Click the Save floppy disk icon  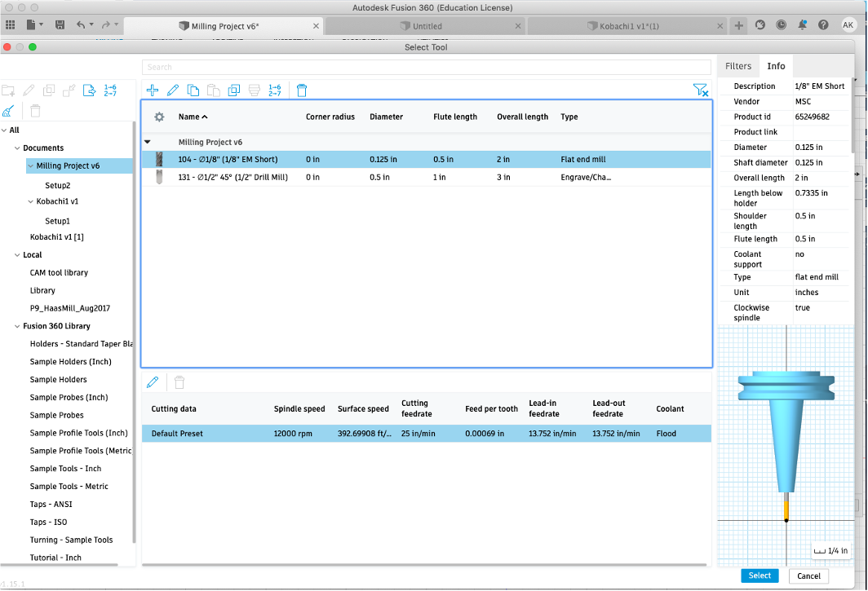pos(60,25)
